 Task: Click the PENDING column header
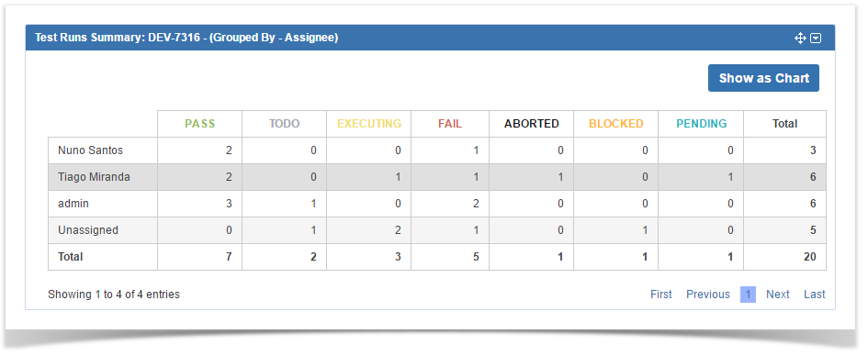pyautogui.click(x=702, y=124)
